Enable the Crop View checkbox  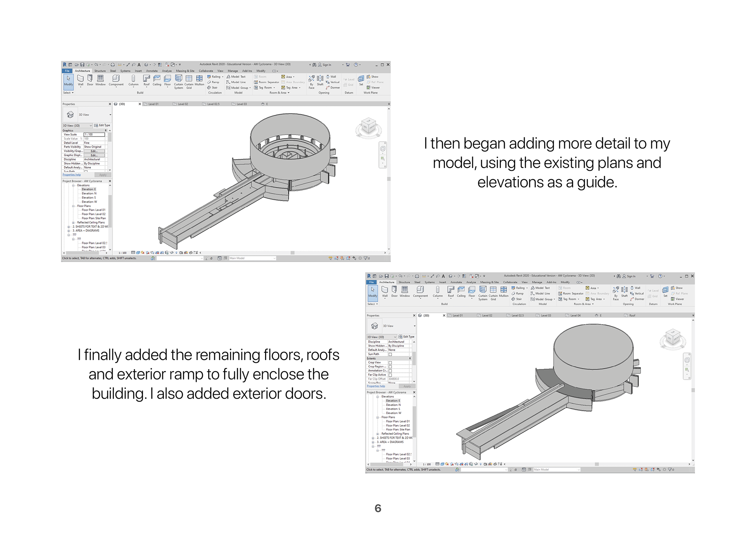(390, 363)
